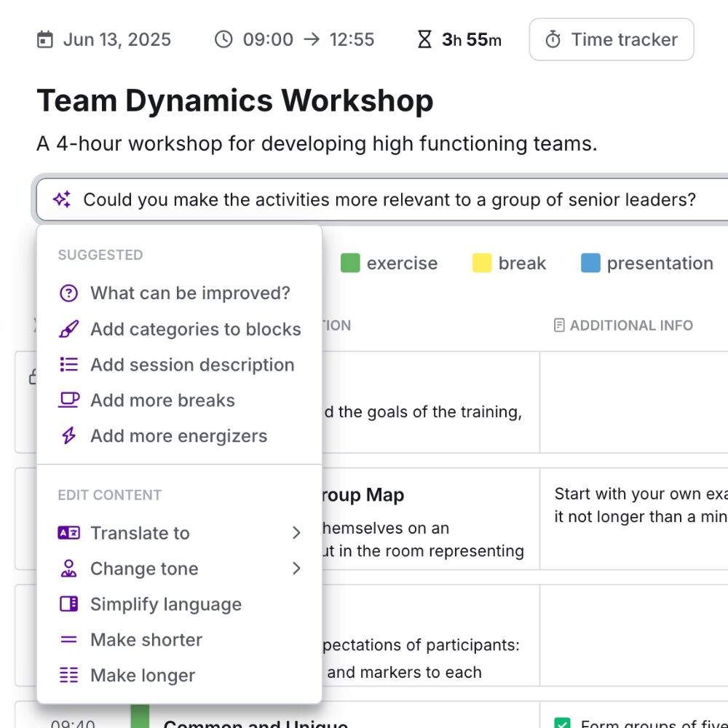This screenshot has height=728, width=728.
Task: Click the question mark improvement icon
Action: tap(68, 293)
